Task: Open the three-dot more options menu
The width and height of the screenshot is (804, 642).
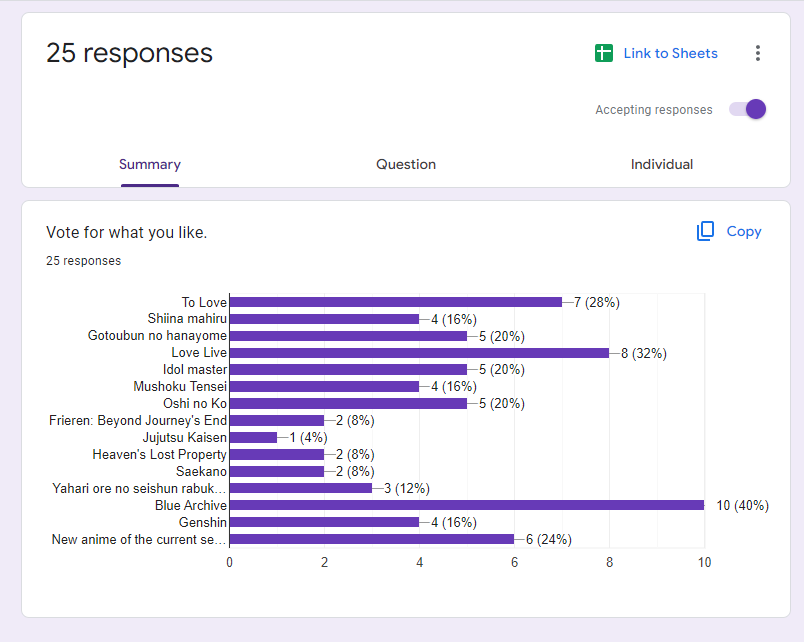Action: [757, 53]
